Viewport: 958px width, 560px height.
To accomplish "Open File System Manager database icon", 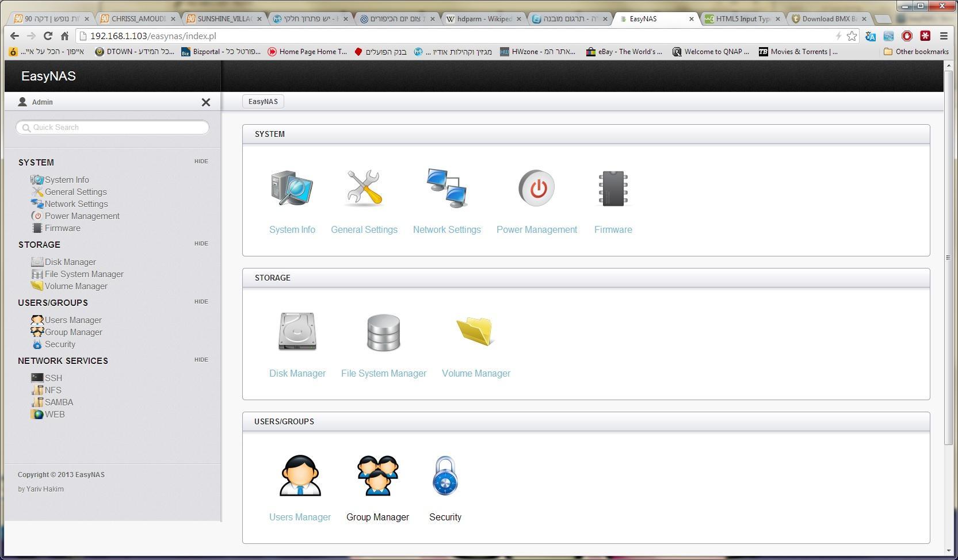I will pos(383,332).
